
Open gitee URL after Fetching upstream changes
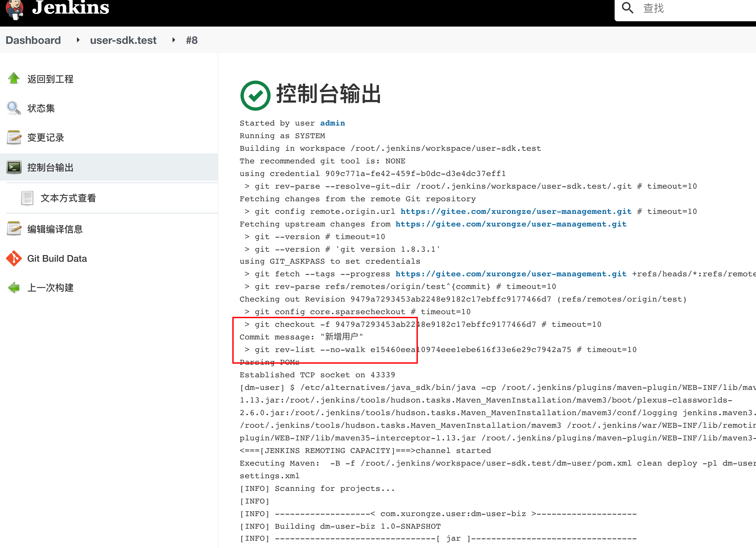pos(511,224)
